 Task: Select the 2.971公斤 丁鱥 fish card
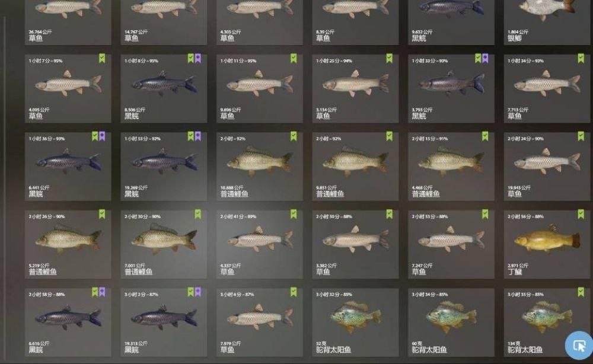tap(547, 245)
